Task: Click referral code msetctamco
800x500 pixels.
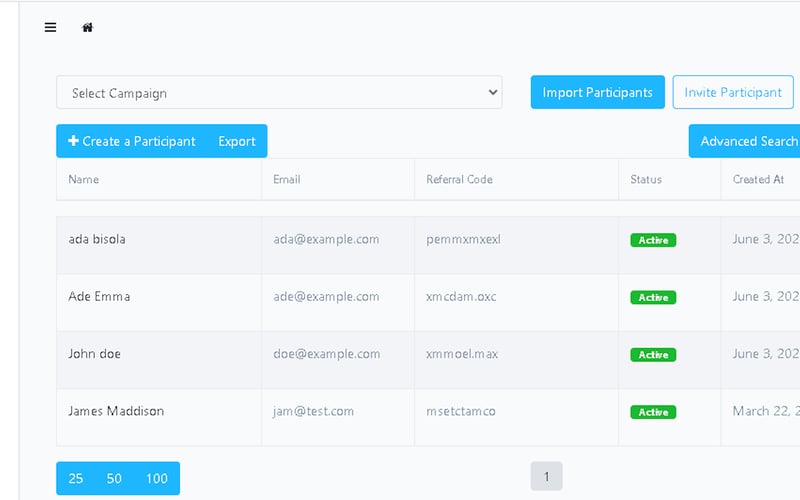Action: click(x=461, y=411)
